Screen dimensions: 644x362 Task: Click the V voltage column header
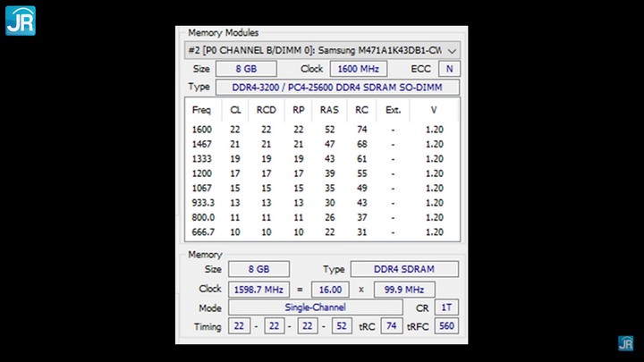(x=435, y=110)
